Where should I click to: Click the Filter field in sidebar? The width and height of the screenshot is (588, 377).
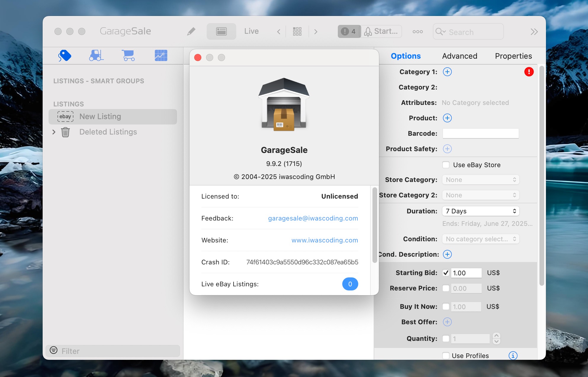tap(113, 351)
